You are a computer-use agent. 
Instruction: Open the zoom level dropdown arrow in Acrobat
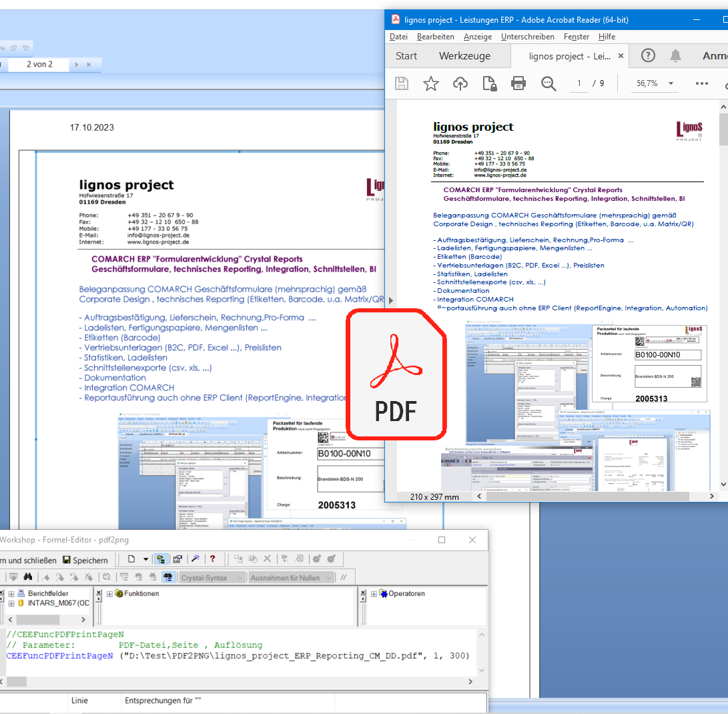[671, 83]
